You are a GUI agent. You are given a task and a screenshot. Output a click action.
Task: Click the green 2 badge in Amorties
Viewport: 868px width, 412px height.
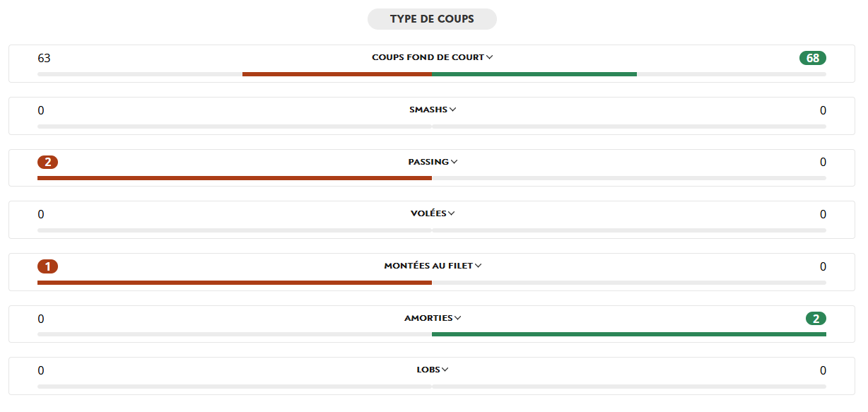pos(816,319)
